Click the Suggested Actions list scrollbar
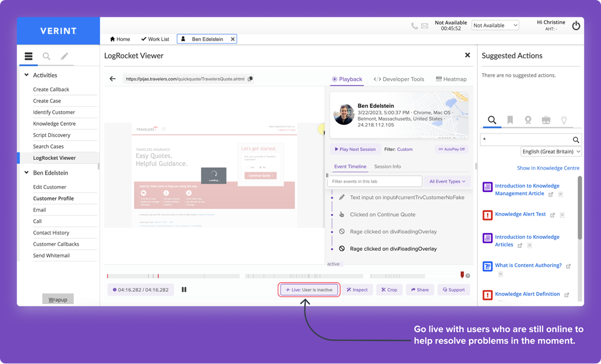Image resolution: width=601 pixels, height=364 pixels. coord(579,208)
